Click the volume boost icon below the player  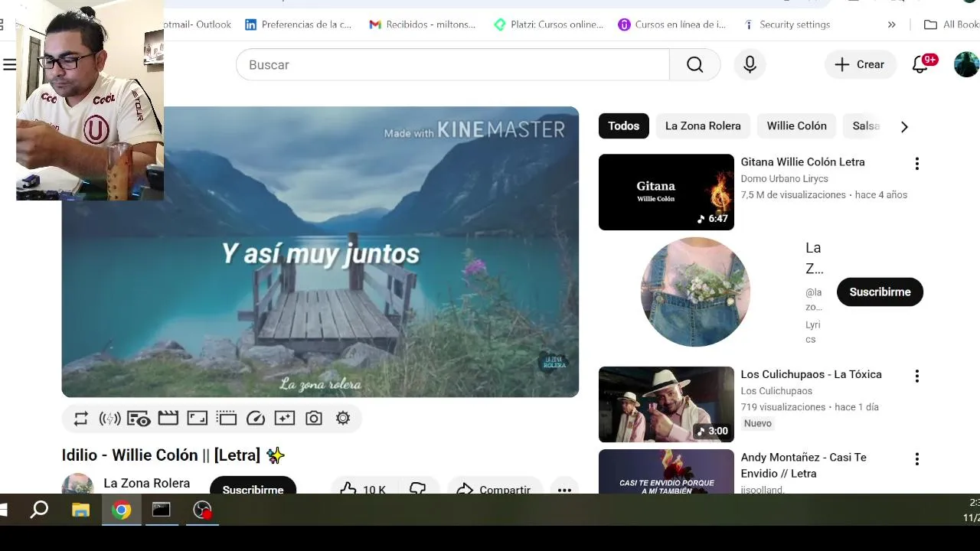tap(109, 419)
